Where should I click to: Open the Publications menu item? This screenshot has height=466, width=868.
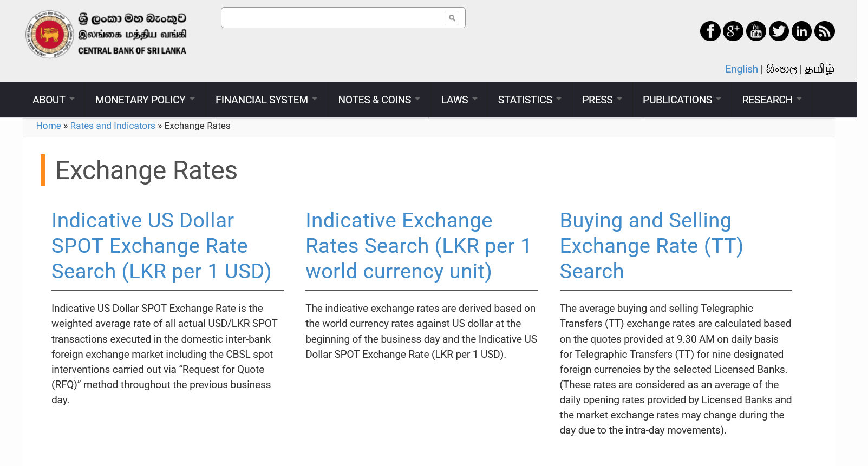point(681,100)
